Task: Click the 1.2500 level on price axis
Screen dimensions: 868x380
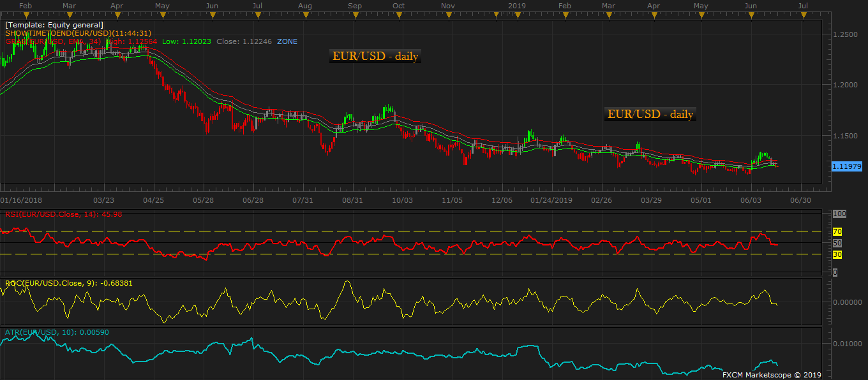Action: [848, 34]
